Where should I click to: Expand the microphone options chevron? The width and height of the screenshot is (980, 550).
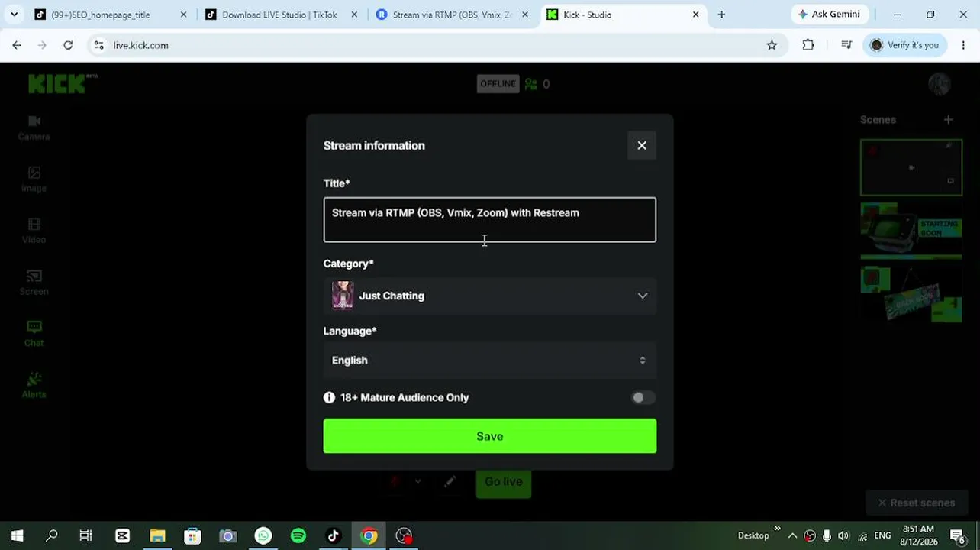click(417, 481)
